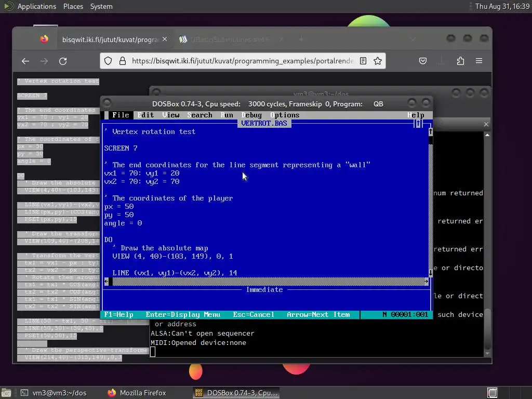The height and width of the screenshot is (399, 532).
Task: Click Save to Pocket icon
Action: [423, 61]
